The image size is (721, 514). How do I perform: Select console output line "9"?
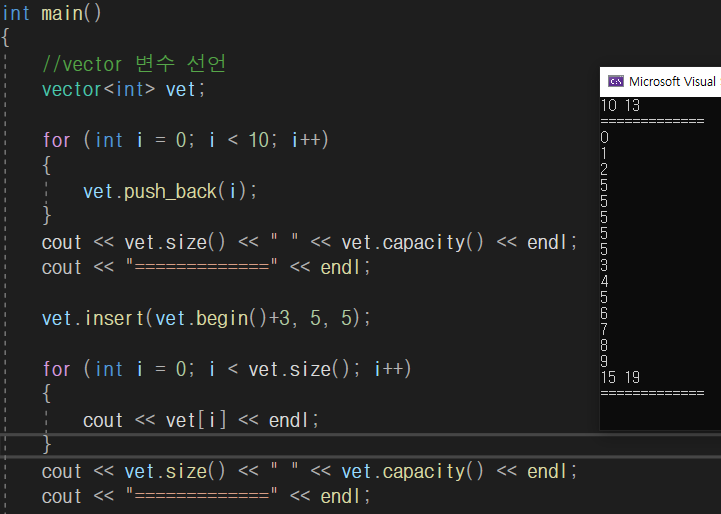604,361
